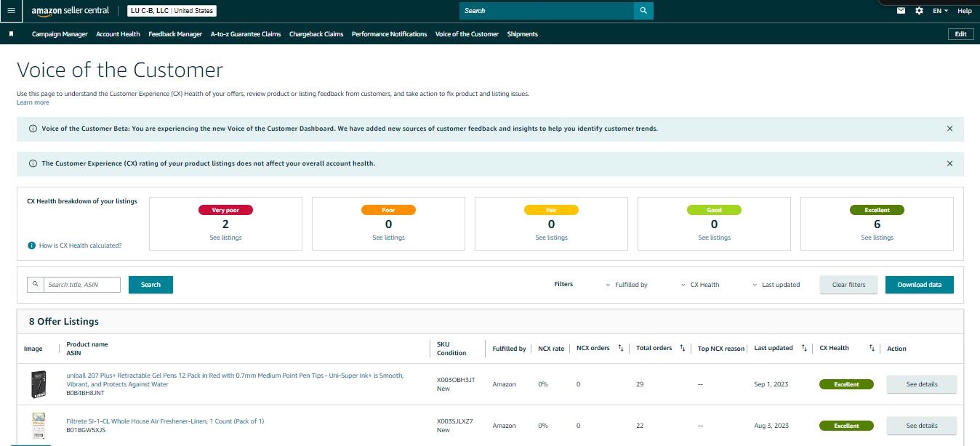Click the Aug 3, 2023 date cell
The image size is (980, 446).
tap(772, 426)
